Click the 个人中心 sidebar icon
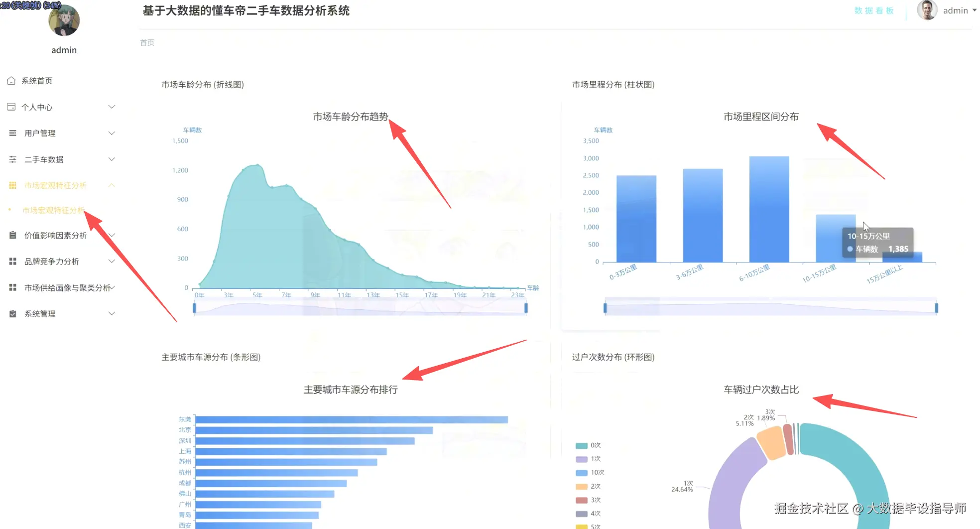Image resolution: width=980 pixels, height=529 pixels. coord(11,107)
